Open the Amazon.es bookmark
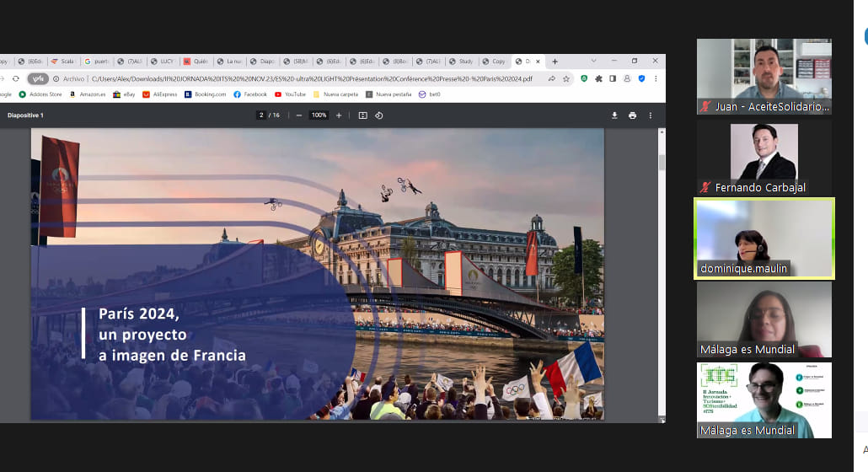The image size is (868, 472). pyautogui.click(x=88, y=94)
